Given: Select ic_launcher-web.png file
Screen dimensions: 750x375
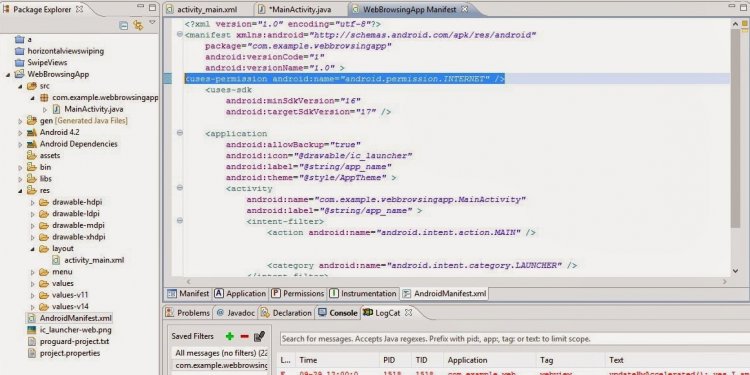Looking at the screenshot, I should click(x=76, y=330).
